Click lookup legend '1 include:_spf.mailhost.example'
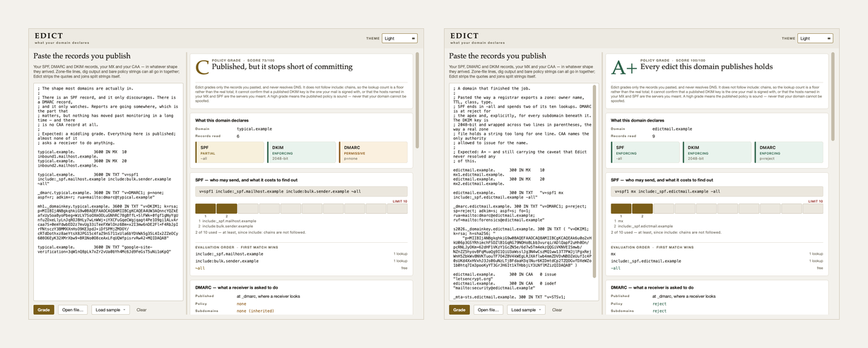 (x=228, y=221)
